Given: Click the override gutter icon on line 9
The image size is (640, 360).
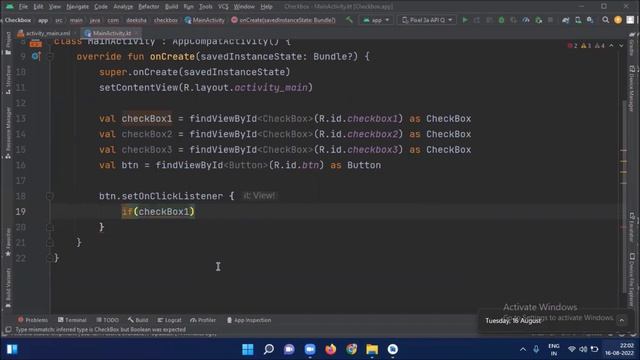Looking at the screenshot, I should [36, 56].
